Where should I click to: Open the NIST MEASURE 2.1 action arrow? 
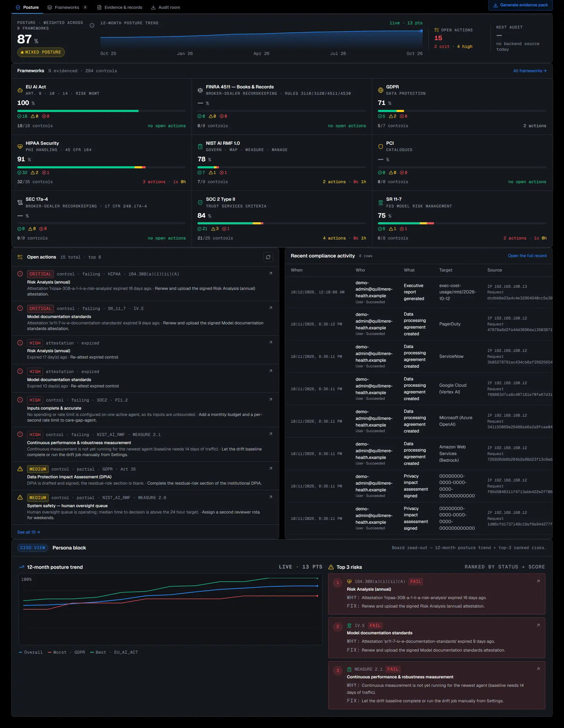coord(271,434)
